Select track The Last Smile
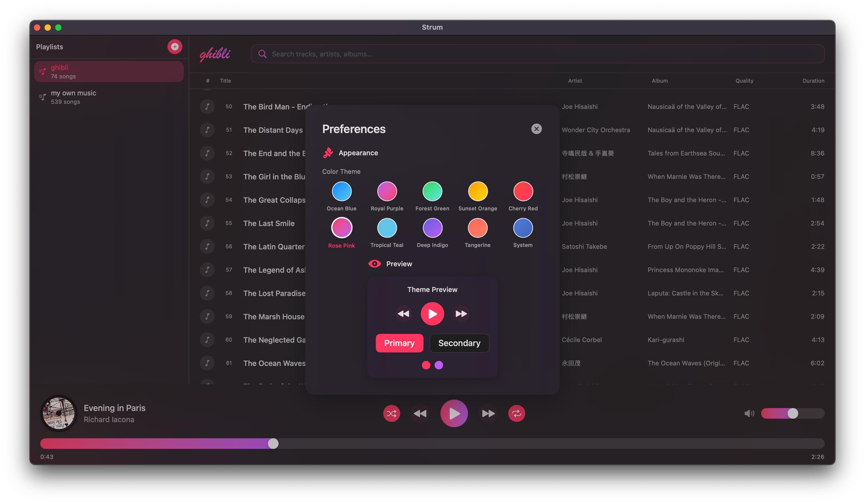865x504 pixels. point(269,223)
